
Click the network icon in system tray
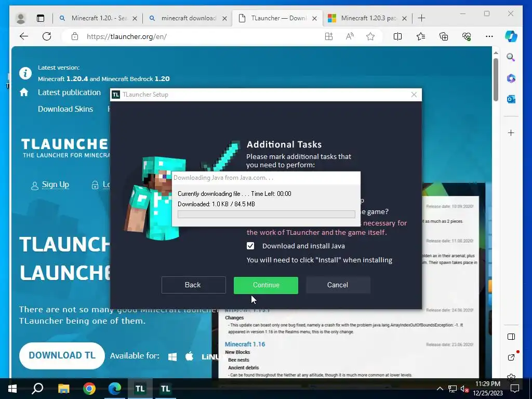tap(453, 389)
